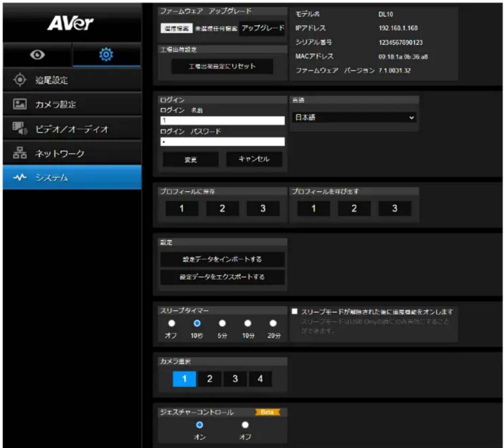Open ネットワーク menu
This screenshot has height=448, width=504.
click(x=72, y=153)
